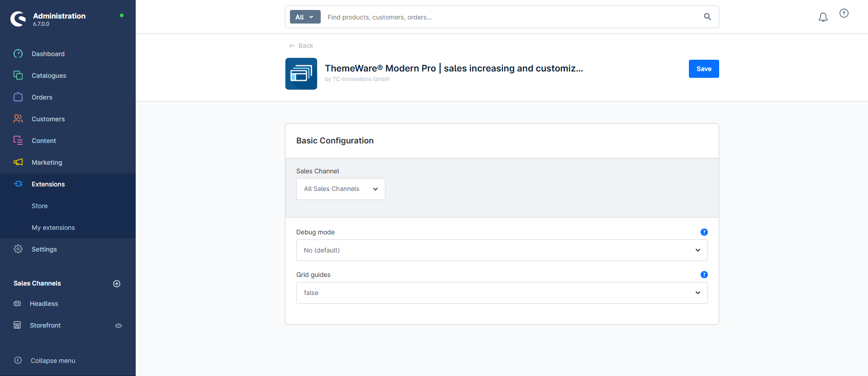Focus the search input field
Viewport: 868px width, 376px height.
[x=511, y=17]
